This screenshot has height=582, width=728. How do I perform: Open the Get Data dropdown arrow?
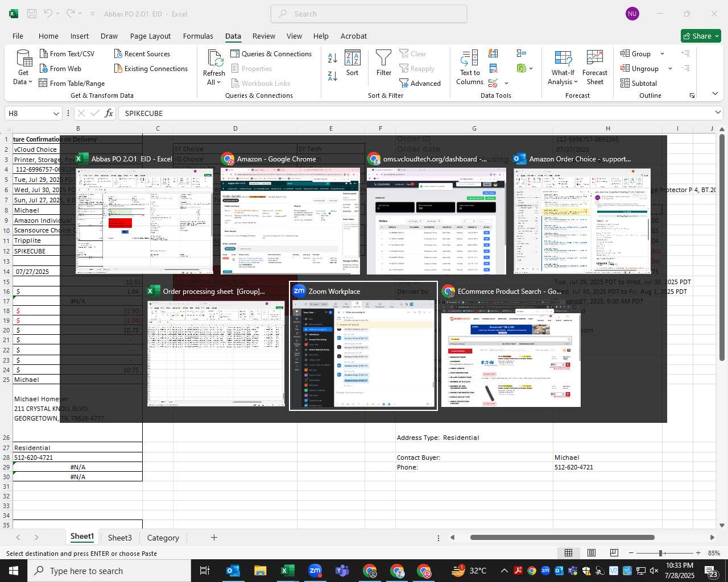point(30,82)
